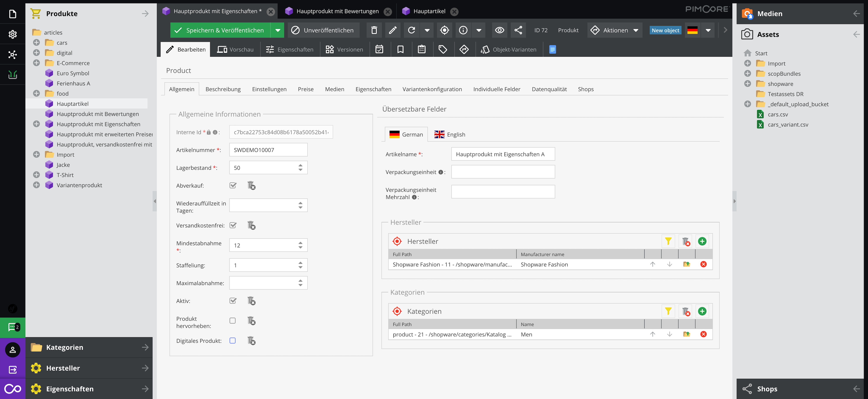Open the share icon in toolbar
This screenshot has width=868, height=399.
(x=518, y=30)
